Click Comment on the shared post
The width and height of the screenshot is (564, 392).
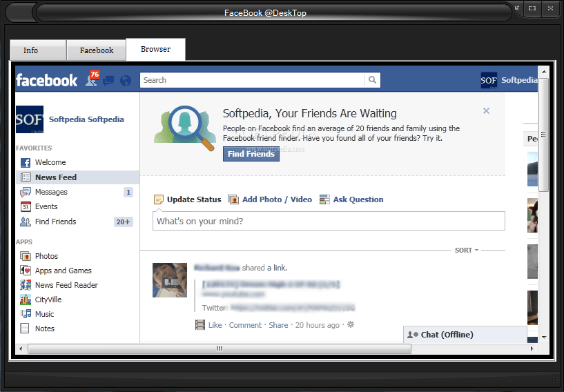coord(245,325)
